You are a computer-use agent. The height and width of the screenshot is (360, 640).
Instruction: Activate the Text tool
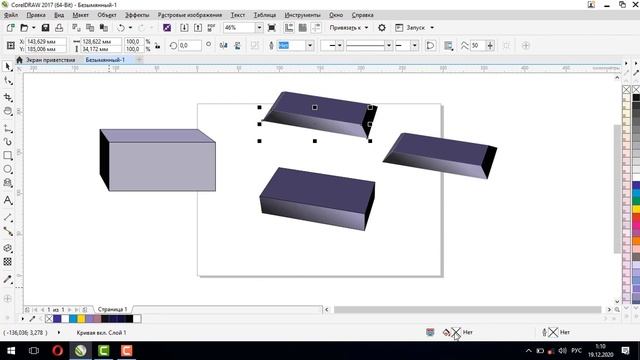pyautogui.click(x=8, y=200)
